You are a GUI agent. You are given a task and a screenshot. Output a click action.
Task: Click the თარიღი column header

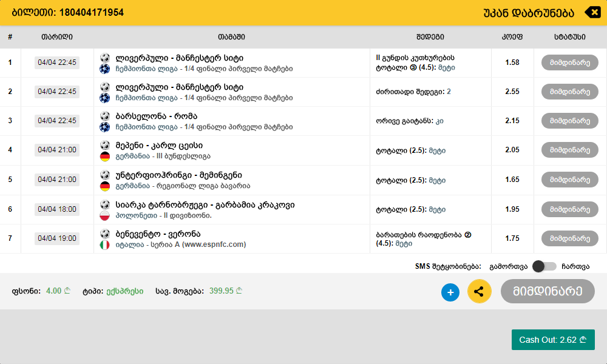(x=57, y=37)
